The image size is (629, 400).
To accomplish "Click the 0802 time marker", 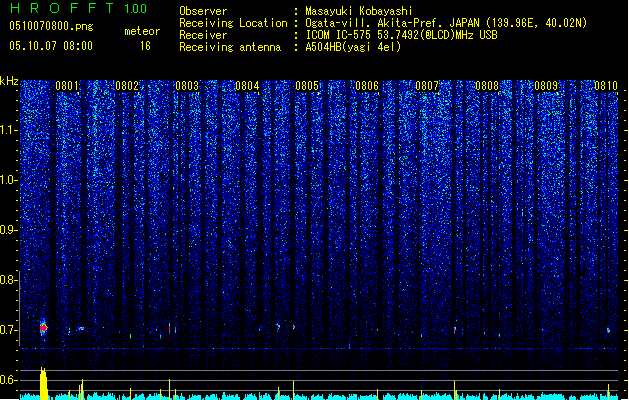I will [x=127, y=85].
